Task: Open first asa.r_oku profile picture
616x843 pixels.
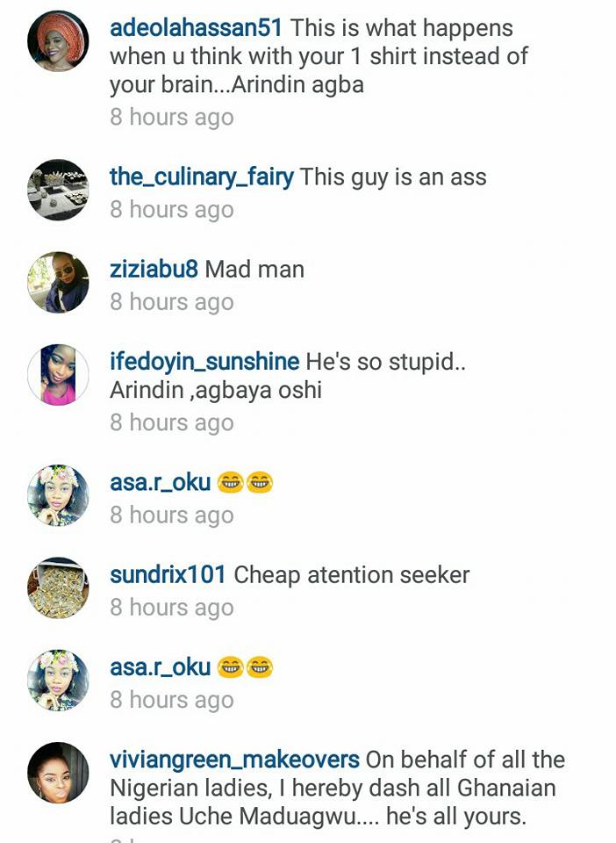Action: coord(58,495)
